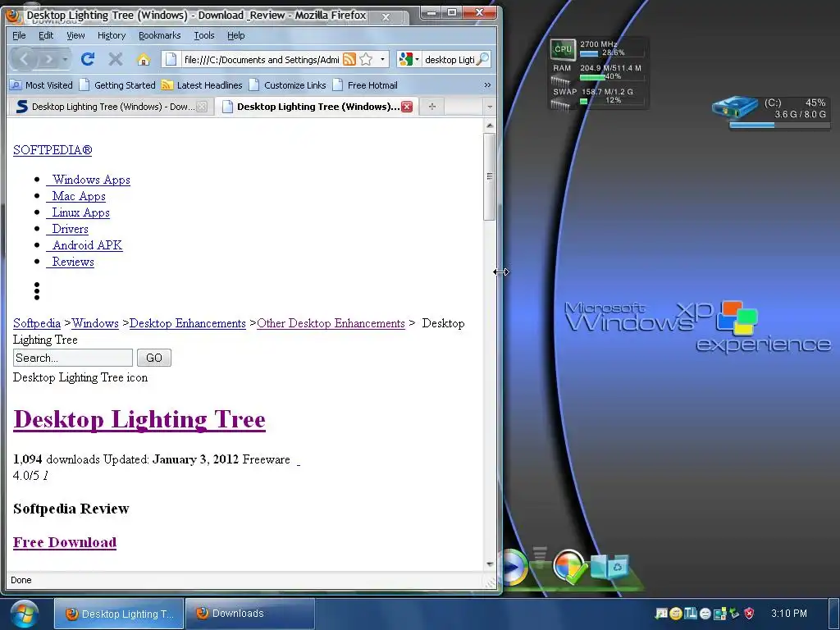The width and height of the screenshot is (840, 630).
Task: Open the Free Hotmail bookmark
Action: [365, 85]
